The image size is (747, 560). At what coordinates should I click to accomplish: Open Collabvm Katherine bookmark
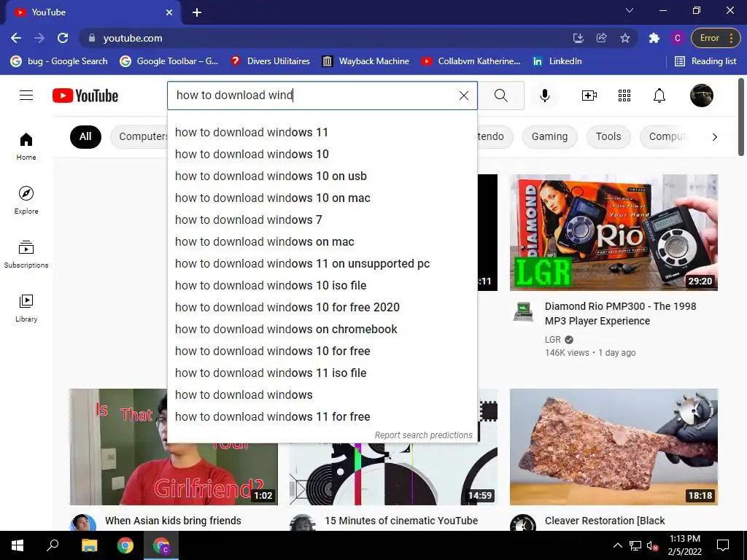point(471,61)
